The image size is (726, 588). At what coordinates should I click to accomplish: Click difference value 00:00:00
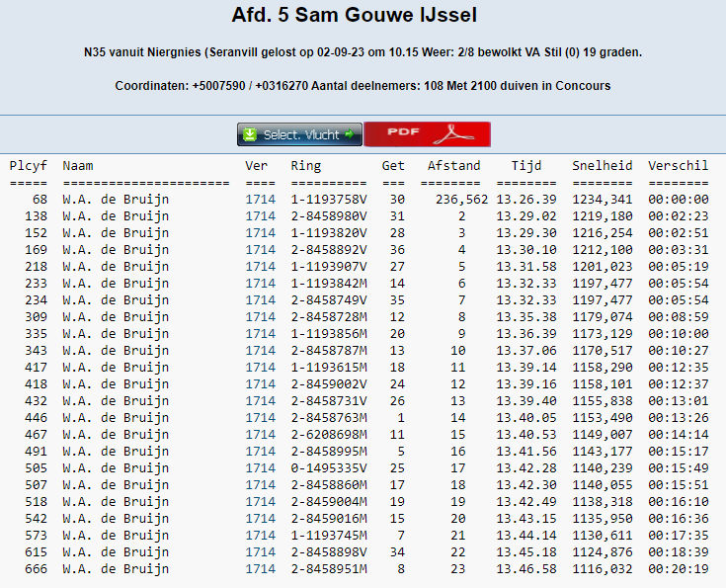click(x=678, y=200)
